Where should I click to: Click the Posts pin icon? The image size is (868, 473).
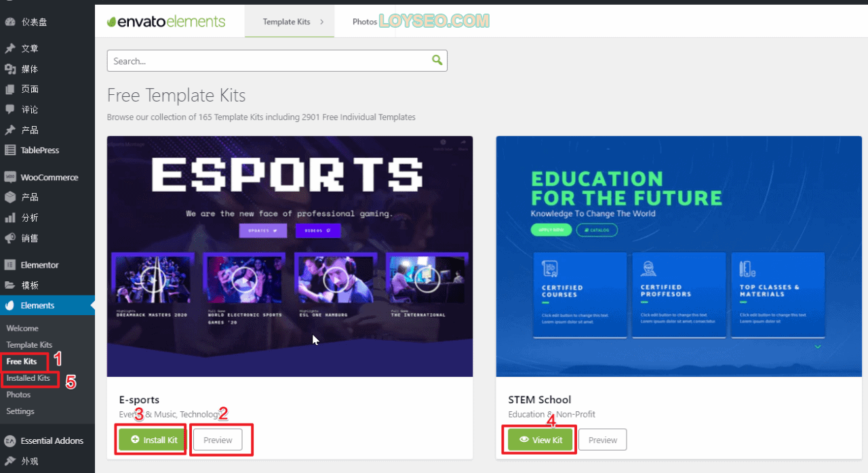click(10, 49)
